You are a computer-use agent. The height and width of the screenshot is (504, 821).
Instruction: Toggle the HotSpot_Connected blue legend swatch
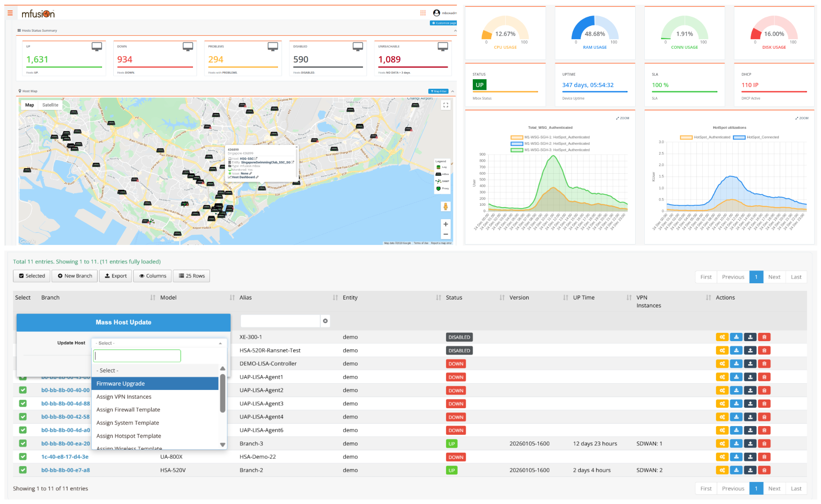tap(739, 137)
